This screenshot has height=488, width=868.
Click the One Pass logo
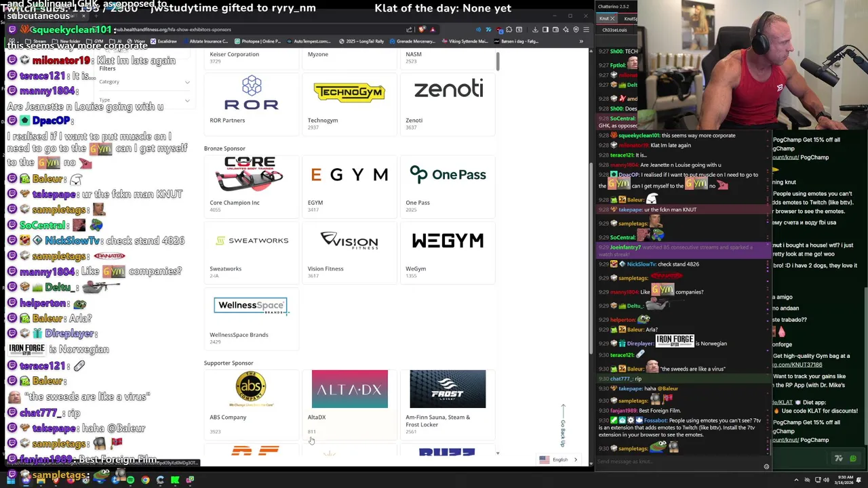[x=448, y=175]
